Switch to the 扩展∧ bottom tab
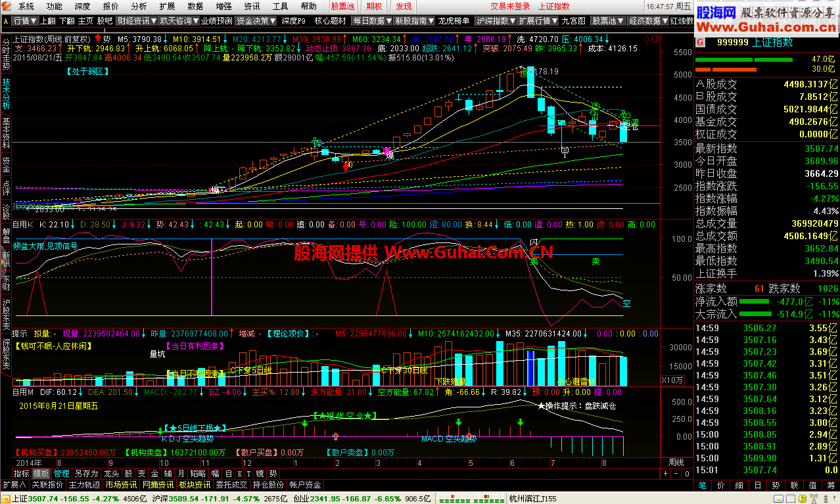840x504 pixels. (14, 485)
